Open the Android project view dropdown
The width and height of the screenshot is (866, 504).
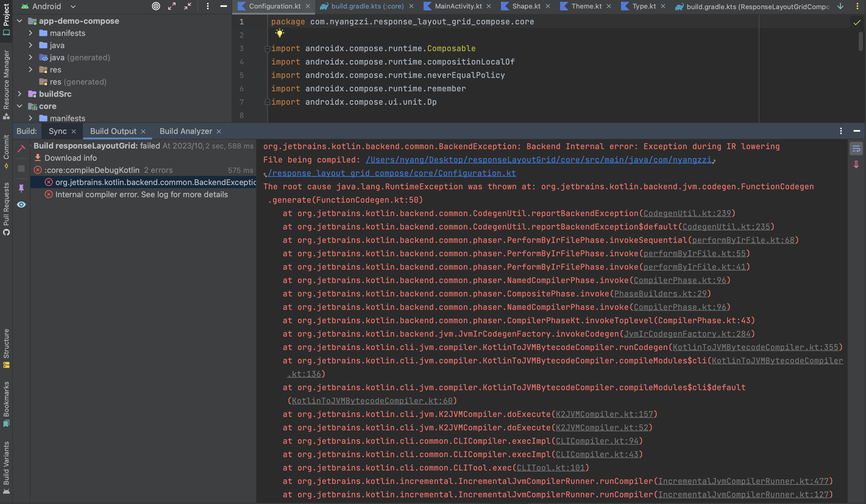point(73,6)
